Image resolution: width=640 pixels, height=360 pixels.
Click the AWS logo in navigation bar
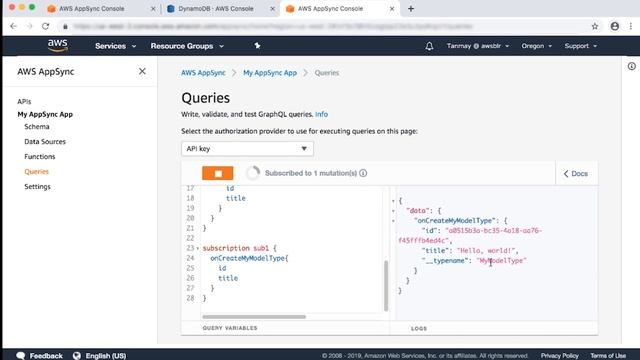tap(58, 46)
